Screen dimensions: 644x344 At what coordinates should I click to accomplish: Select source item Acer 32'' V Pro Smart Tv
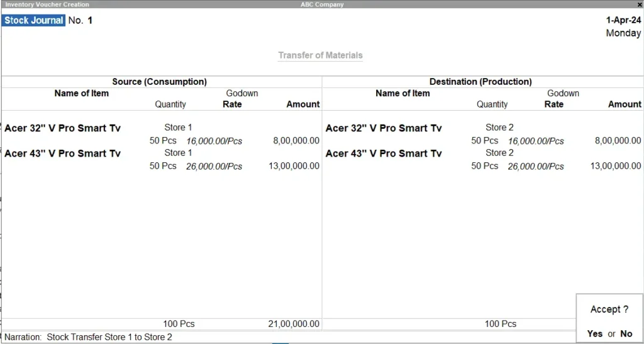(63, 128)
